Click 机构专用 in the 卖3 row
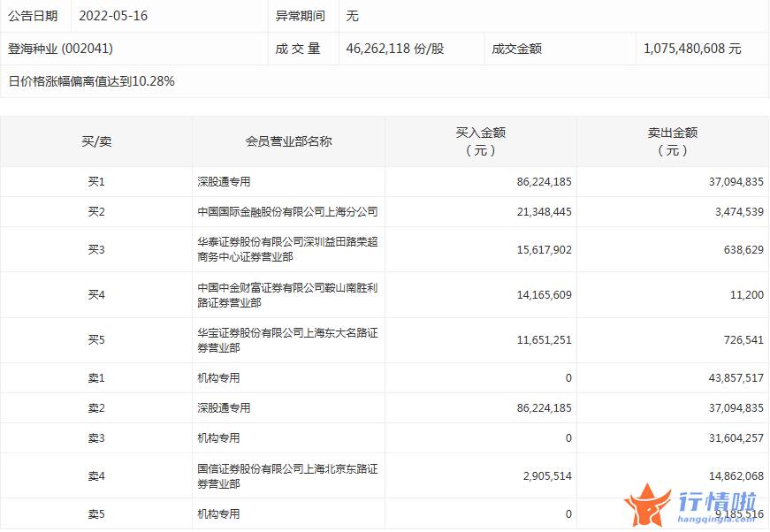 pos(218,437)
